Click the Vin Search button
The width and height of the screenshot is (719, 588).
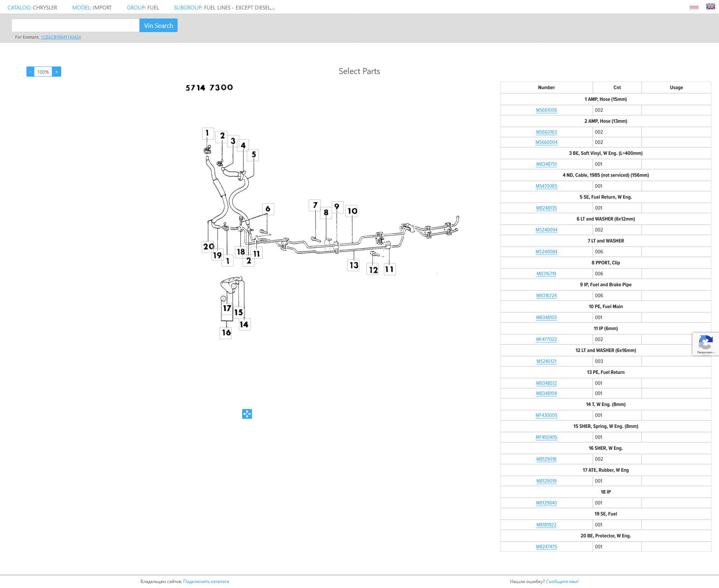[x=158, y=26]
